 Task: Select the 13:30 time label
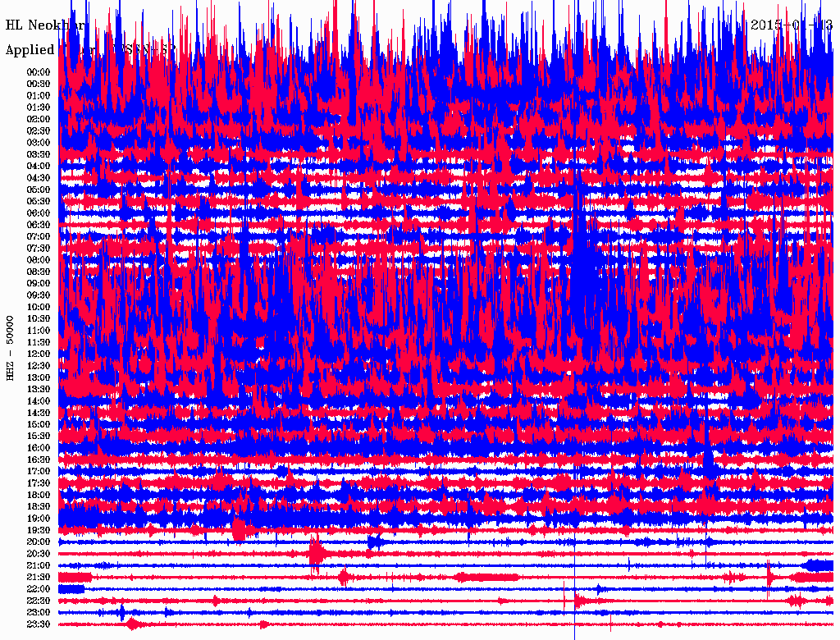[x=39, y=390]
